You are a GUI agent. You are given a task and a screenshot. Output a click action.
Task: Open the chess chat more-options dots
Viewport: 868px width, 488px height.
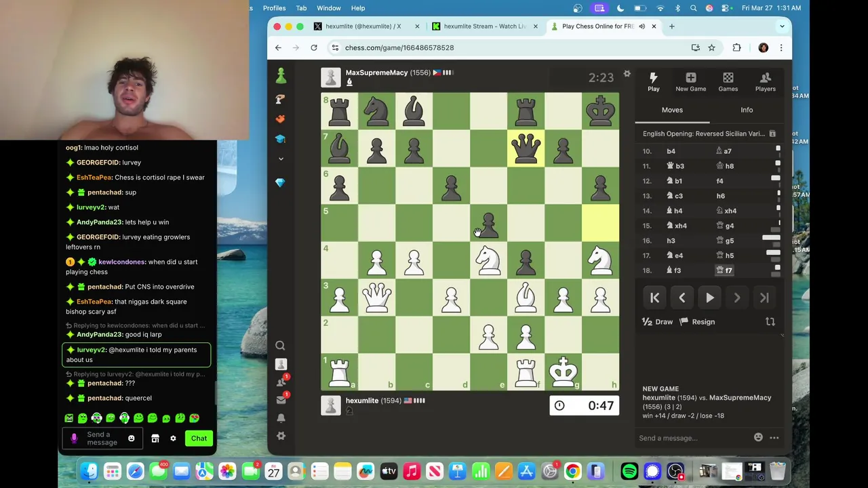pyautogui.click(x=774, y=438)
